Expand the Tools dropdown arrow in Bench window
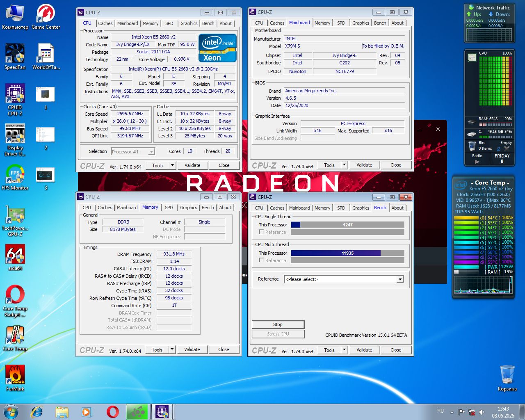This screenshot has width=525, height=420. (x=344, y=350)
